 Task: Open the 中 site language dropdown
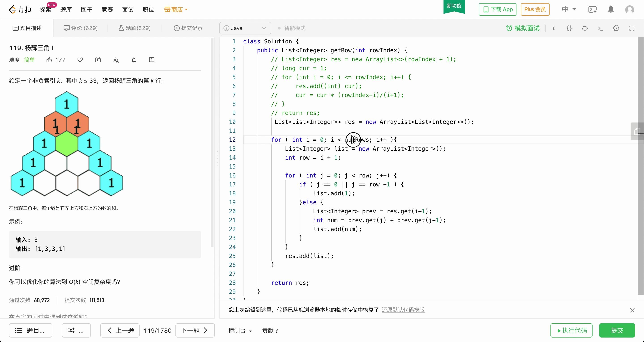click(569, 9)
